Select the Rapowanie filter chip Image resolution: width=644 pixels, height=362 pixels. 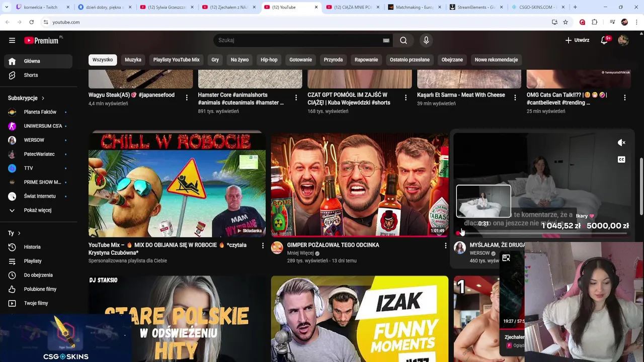coord(366,60)
